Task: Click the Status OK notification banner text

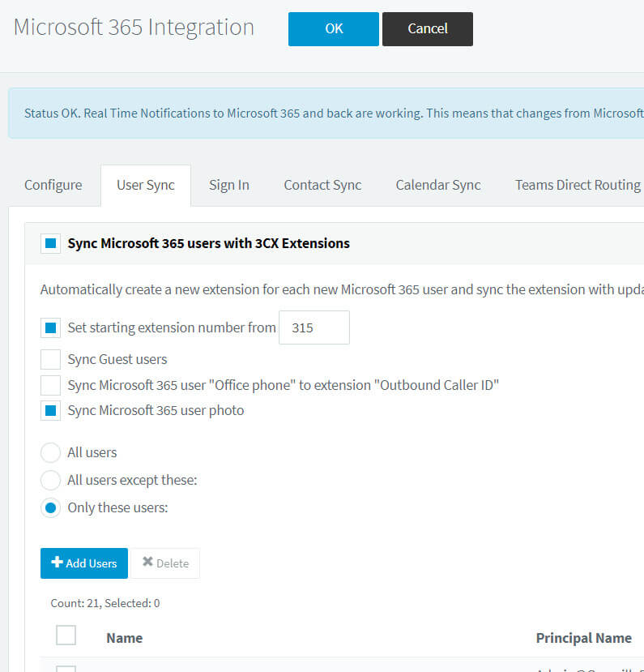Action: 334,113
